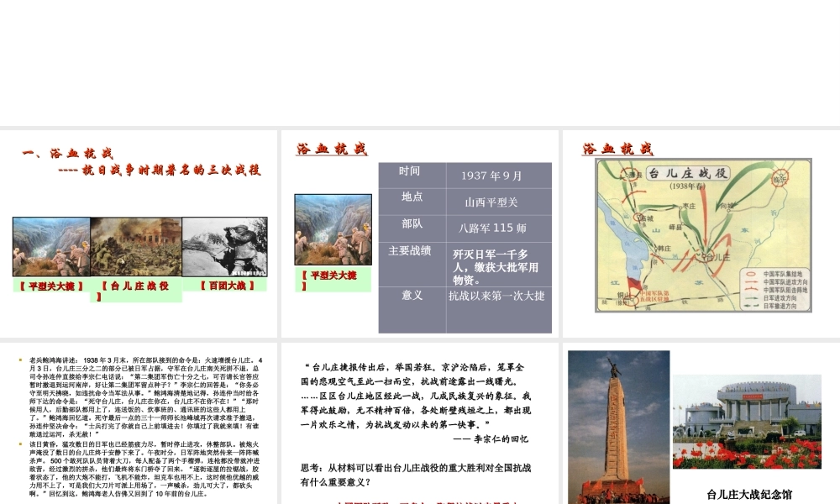Click the 平型关大捷 photo on first slide
Screen dimensions: 840x504
(51, 247)
